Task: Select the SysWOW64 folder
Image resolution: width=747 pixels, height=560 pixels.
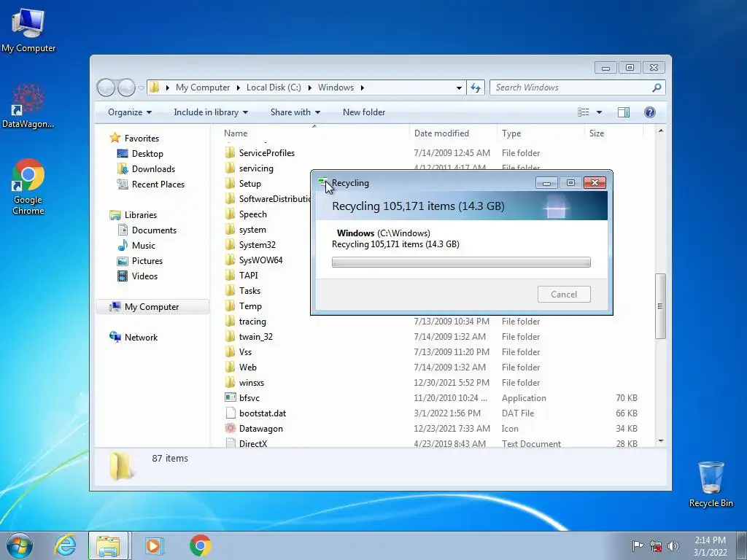Action: 260,260
